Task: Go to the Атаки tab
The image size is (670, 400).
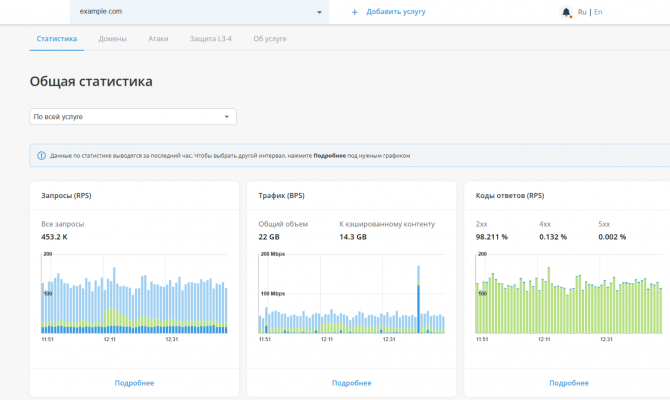Action: [158, 38]
